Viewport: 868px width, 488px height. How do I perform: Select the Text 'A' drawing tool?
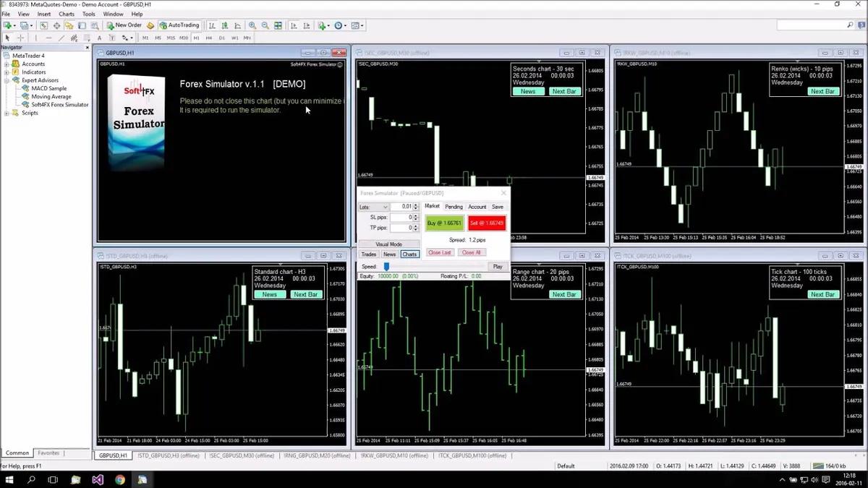click(99, 38)
